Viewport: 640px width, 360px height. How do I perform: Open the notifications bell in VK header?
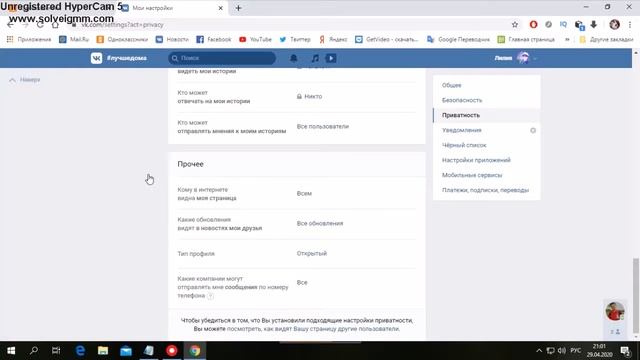click(293, 58)
